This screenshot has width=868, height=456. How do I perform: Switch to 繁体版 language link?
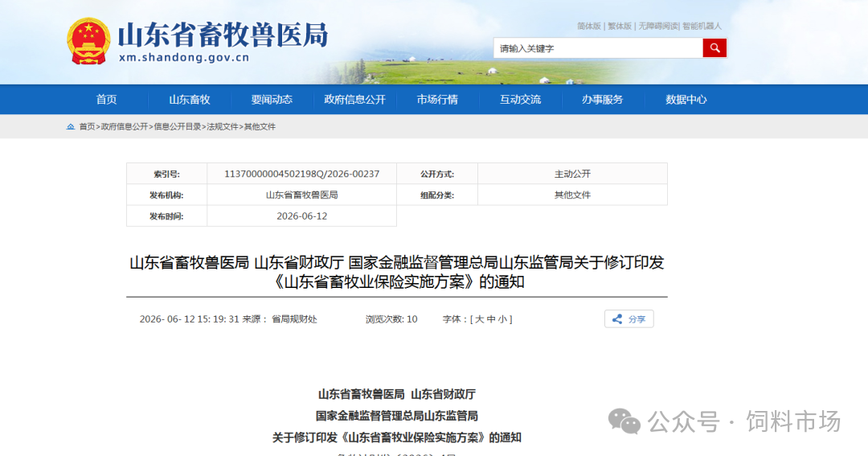pyautogui.click(x=620, y=26)
